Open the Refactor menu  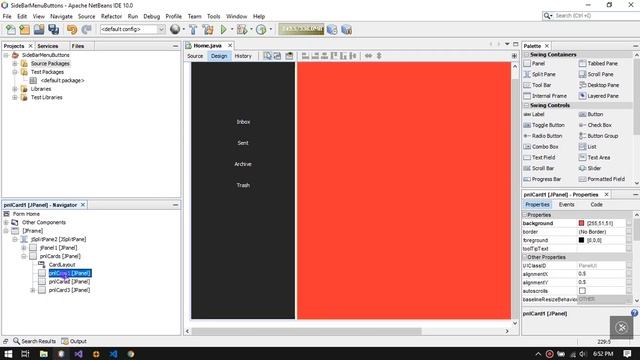point(111,16)
